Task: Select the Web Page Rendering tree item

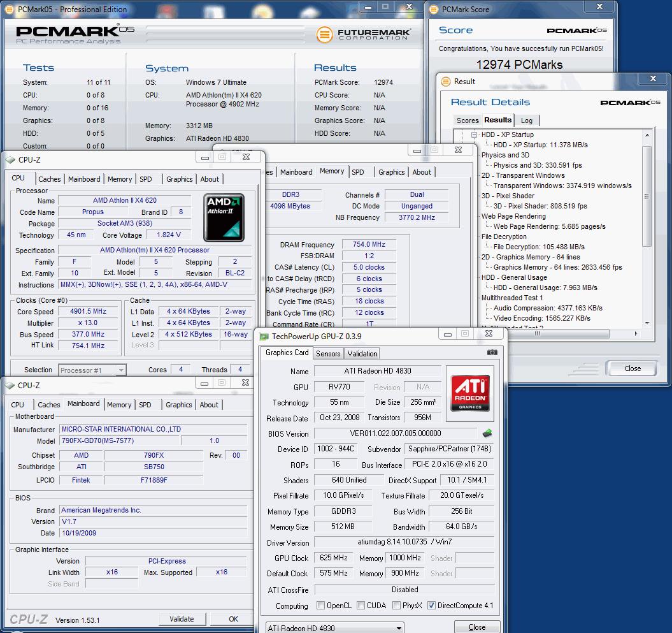Action: (513, 216)
